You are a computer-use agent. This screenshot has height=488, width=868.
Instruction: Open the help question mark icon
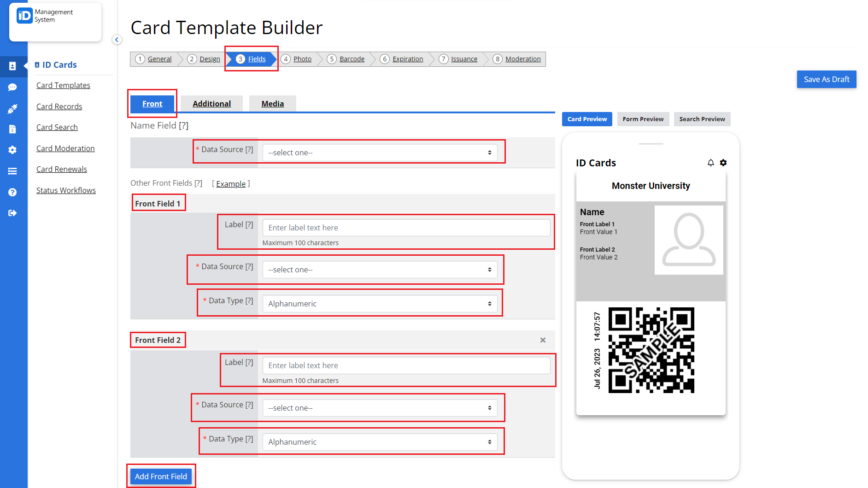pyautogui.click(x=12, y=192)
